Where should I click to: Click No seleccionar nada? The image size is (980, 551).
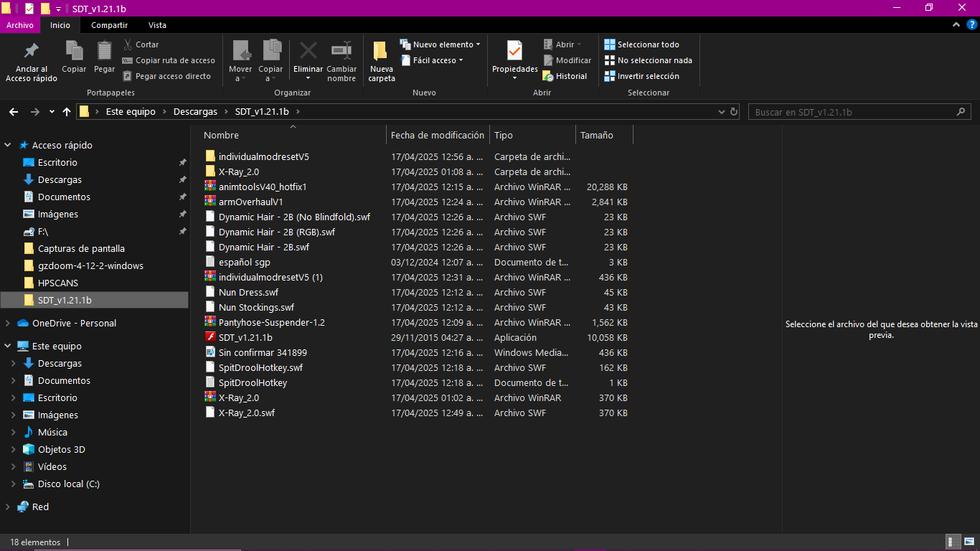pyautogui.click(x=648, y=60)
